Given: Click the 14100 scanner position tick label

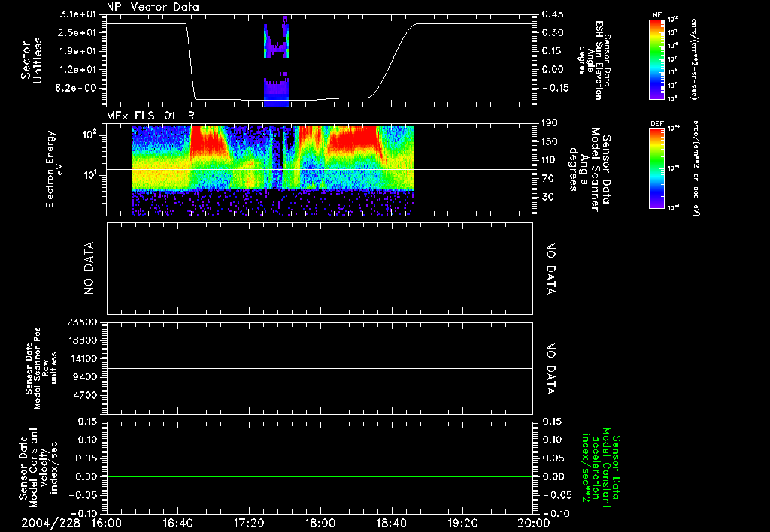Looking at the screenshot, I should point(81,358).
